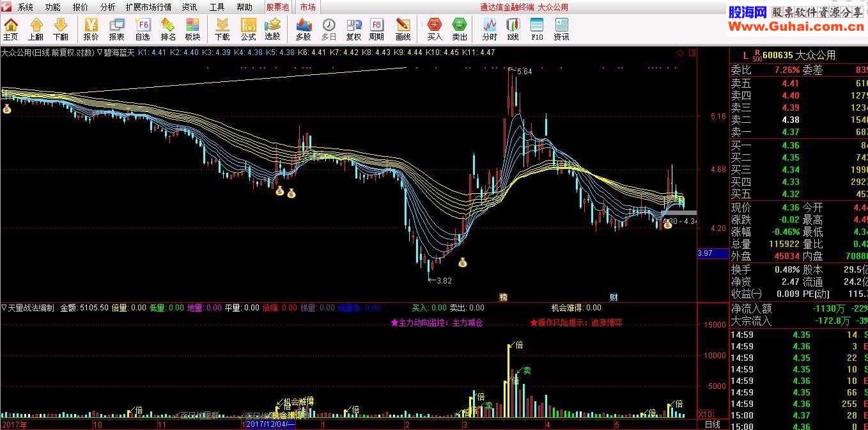This screenshot has height=430, width=868.
Task: Click the red 买入 buy icon
Action: tap(435, 29)
